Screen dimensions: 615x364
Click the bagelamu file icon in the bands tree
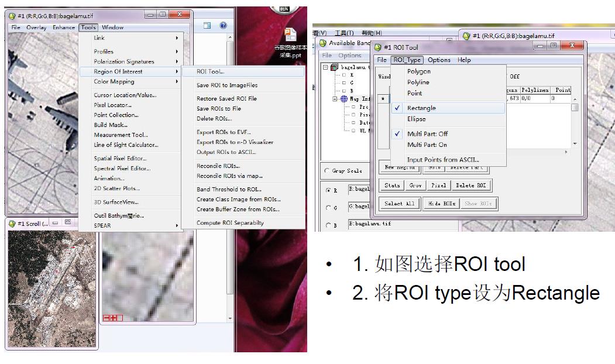[x=334, y=67]
